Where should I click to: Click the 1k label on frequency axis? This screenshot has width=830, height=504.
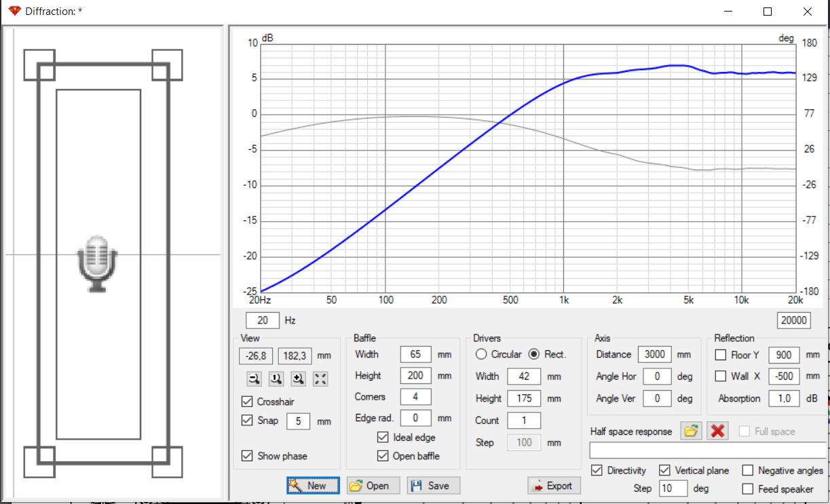[x=563, y=300]
